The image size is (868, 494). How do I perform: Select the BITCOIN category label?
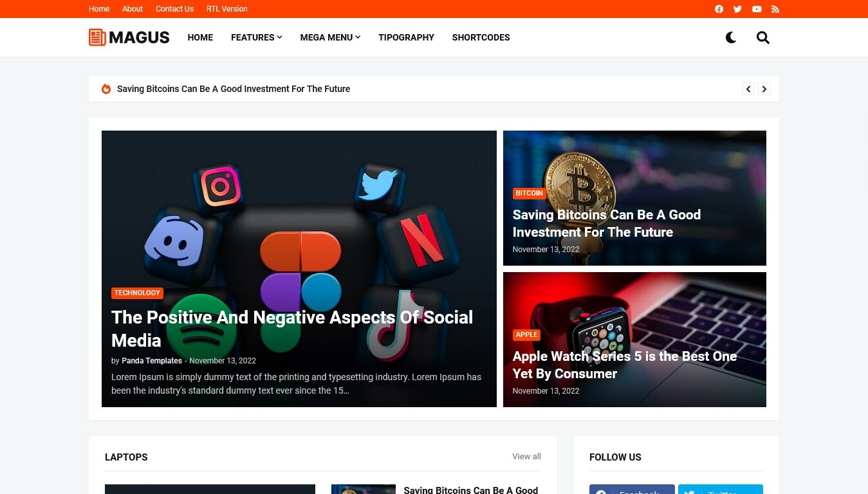click(529, 193)
